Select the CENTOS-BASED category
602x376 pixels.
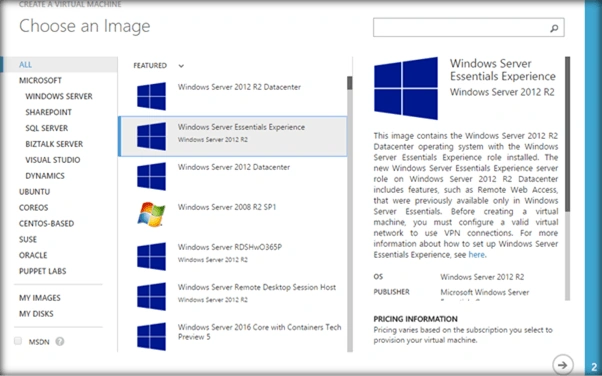[x=46, y=224]
